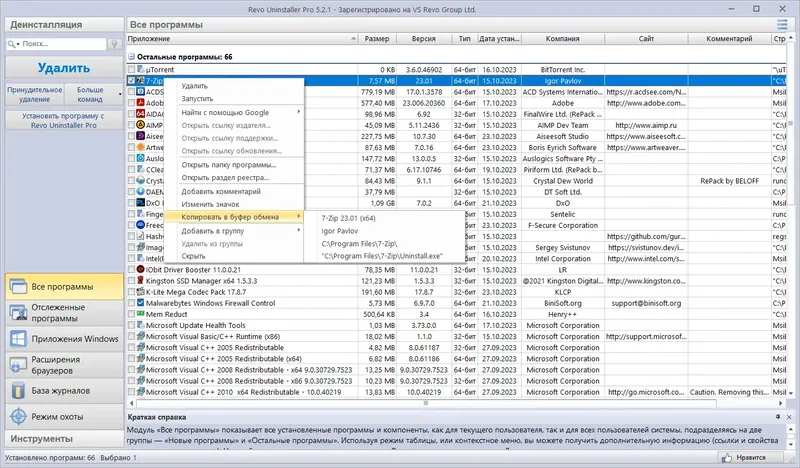This screenshot has width=800, height=468.
Task: Activate Hunter Mode (Режим охоты) icon
Action: pos(18,416)
